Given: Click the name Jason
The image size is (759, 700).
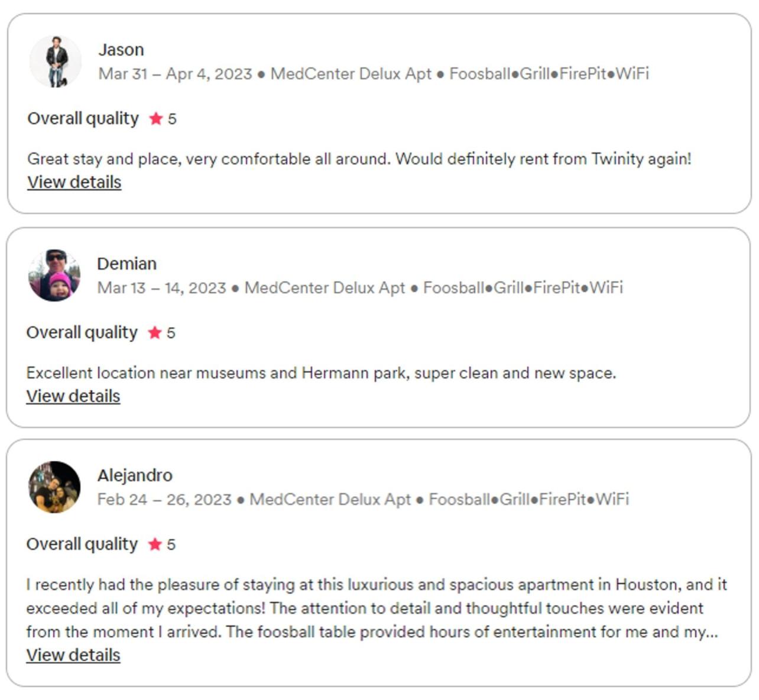Looking at the screenshot, I should click(121, 50).
